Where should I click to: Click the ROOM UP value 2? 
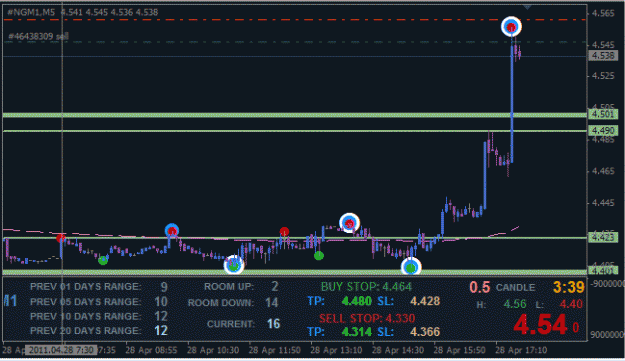click(275, 286)
